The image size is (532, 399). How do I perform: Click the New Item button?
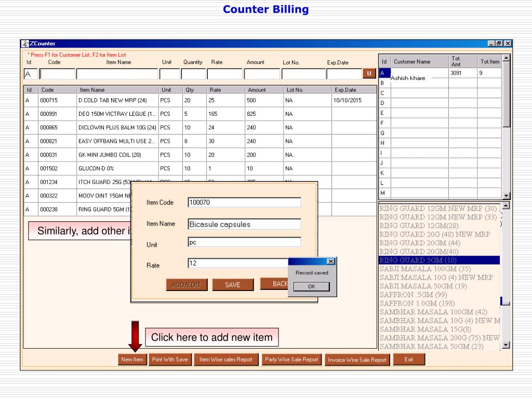point(132,360)
